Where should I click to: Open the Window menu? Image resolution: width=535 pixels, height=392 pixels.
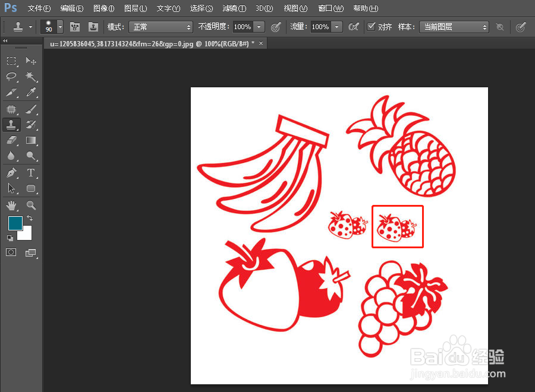coord(331,8)
